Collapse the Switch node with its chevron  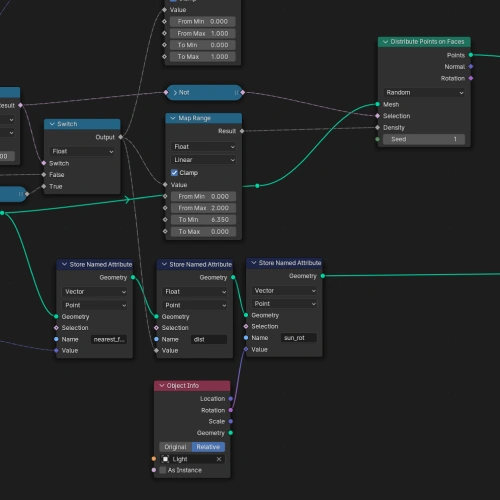(52, 124)
